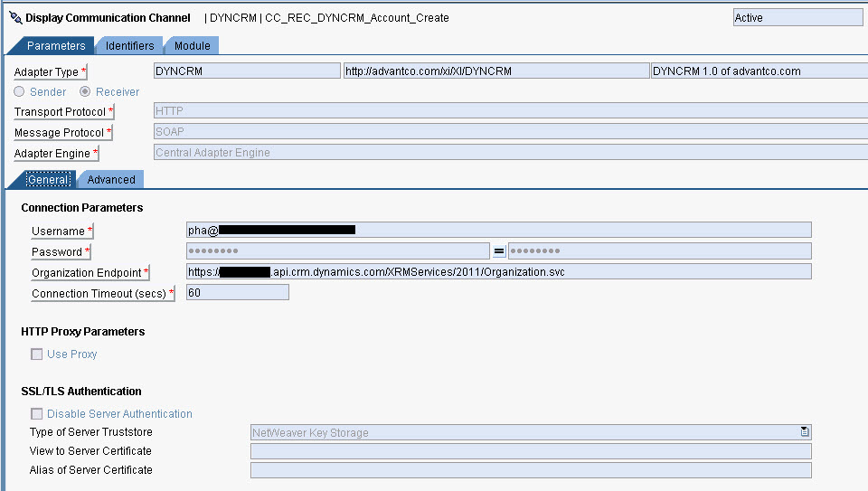Click the Central Adapter Engine field

click(x=511, y=152)
